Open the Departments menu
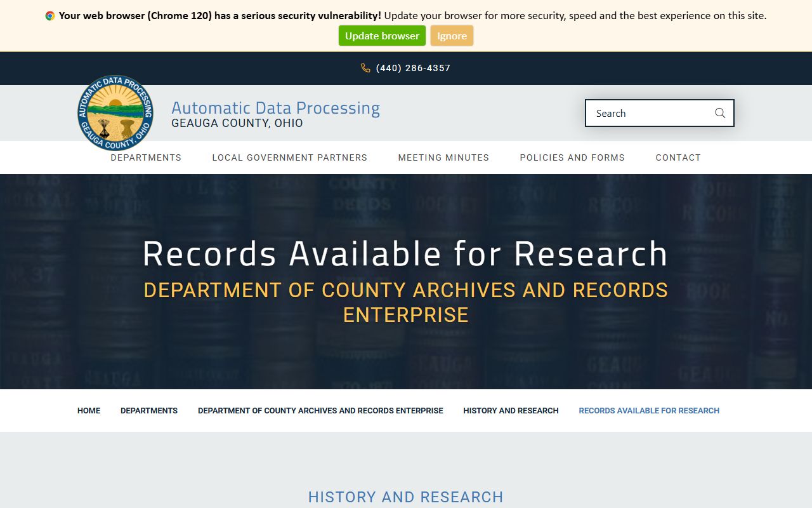 pyautogui.click(x=146, y=157)
